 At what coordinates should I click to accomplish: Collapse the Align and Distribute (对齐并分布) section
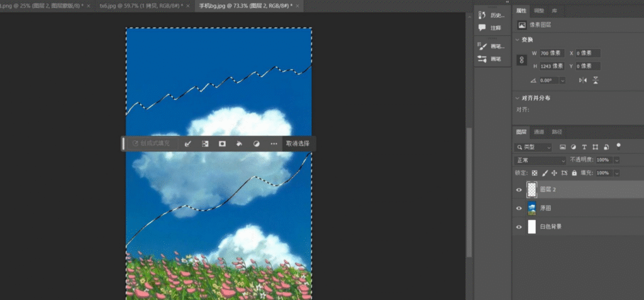(x=518, y=98)
